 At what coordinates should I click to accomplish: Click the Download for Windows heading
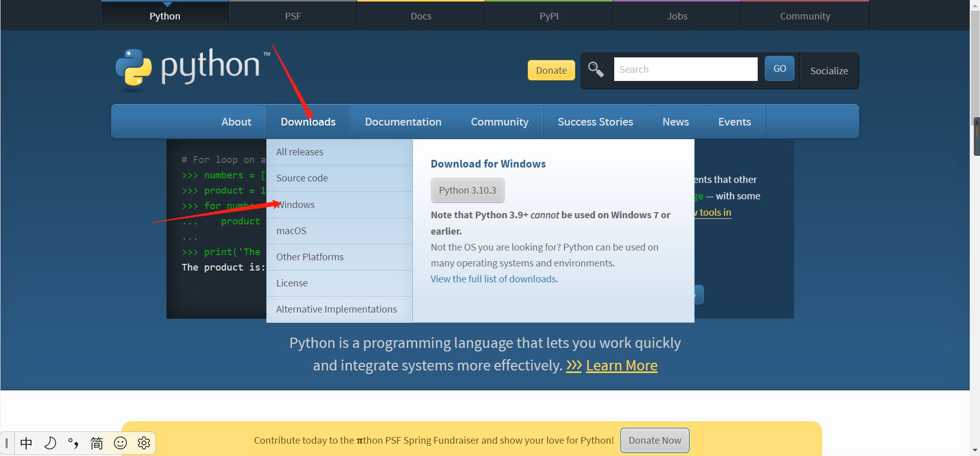(488, 164)
